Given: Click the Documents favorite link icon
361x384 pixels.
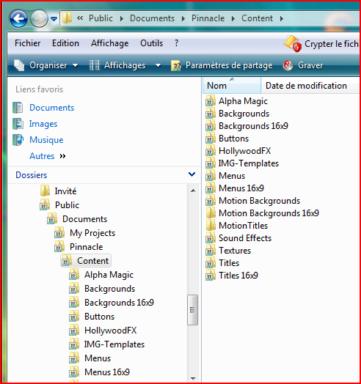Looking at the screenshot, I should pyautogui.click(x=18, y=108).
